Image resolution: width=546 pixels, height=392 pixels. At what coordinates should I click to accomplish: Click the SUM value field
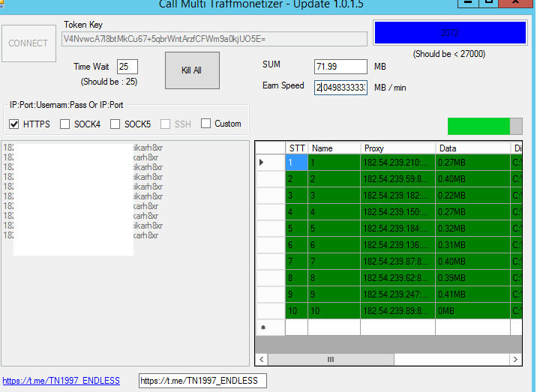click(340, 67)
